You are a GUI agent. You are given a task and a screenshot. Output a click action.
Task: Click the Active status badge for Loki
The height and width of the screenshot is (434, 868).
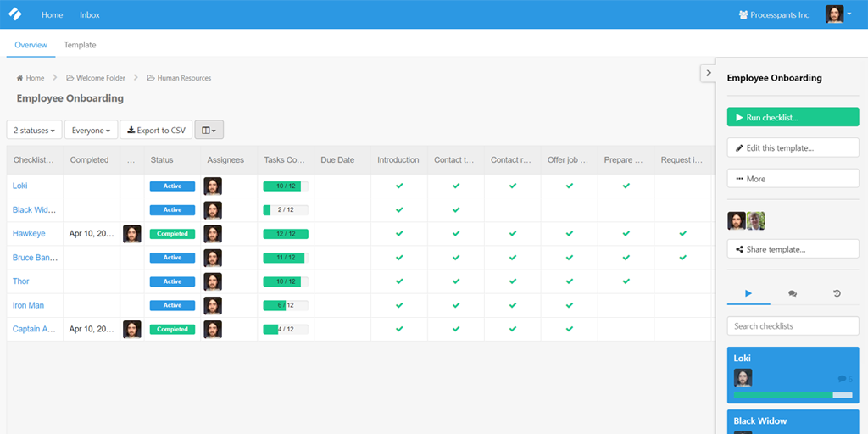tap(172, 186)
